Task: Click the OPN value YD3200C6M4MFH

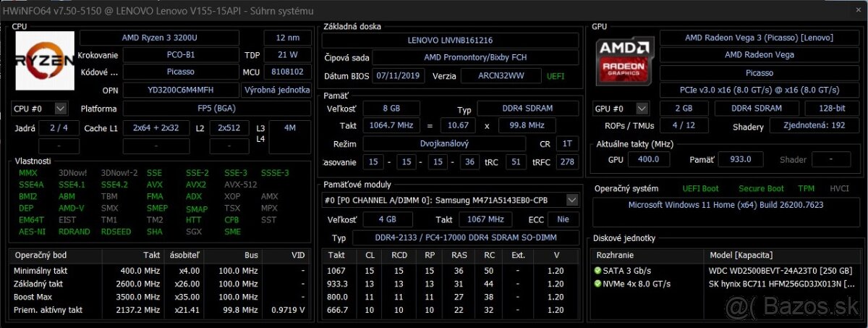Action: coord(181,90)
